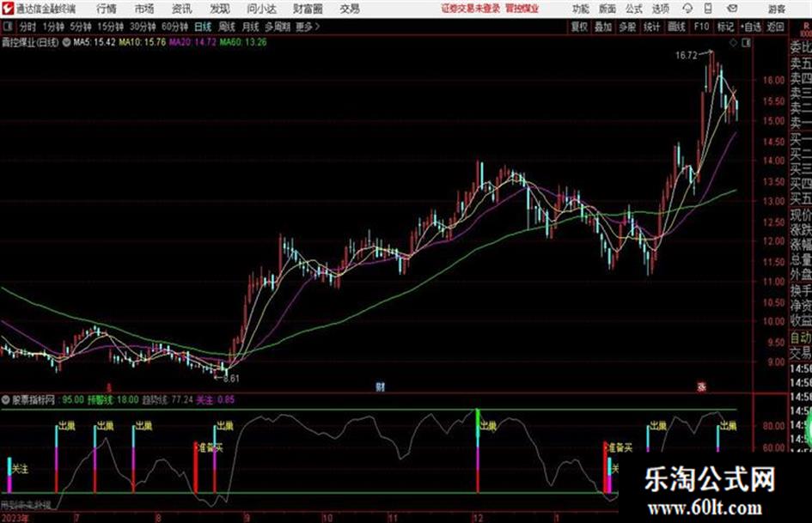
Task: Open the 交易 menu
Action: pyautogui.click(x=350, y=9)
